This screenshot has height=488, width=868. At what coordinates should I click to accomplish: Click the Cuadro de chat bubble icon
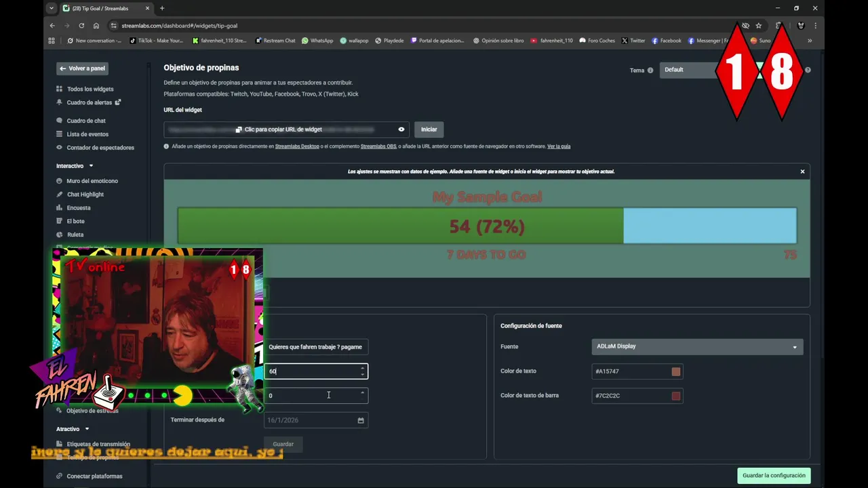[60, 121]
